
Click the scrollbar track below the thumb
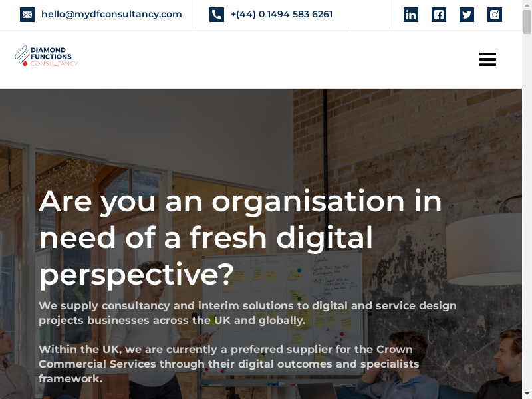[x=527, y=210]
